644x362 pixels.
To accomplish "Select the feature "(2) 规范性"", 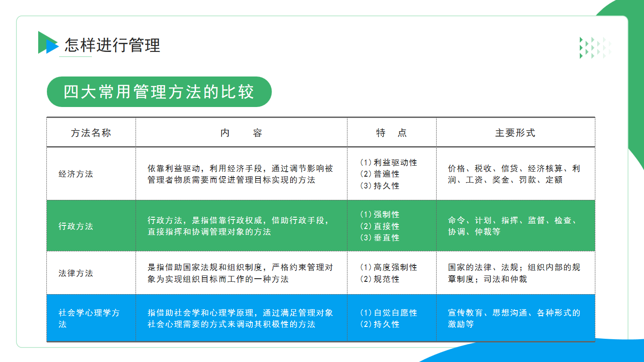I will tap(380, 279).
